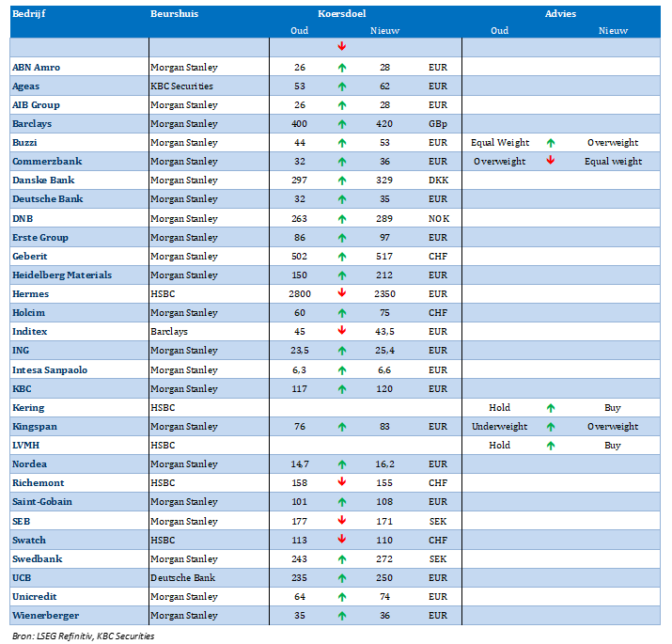672x644 pixels.
Task: Select the ABN Amro company name
Action: click(x=36, y=68)
